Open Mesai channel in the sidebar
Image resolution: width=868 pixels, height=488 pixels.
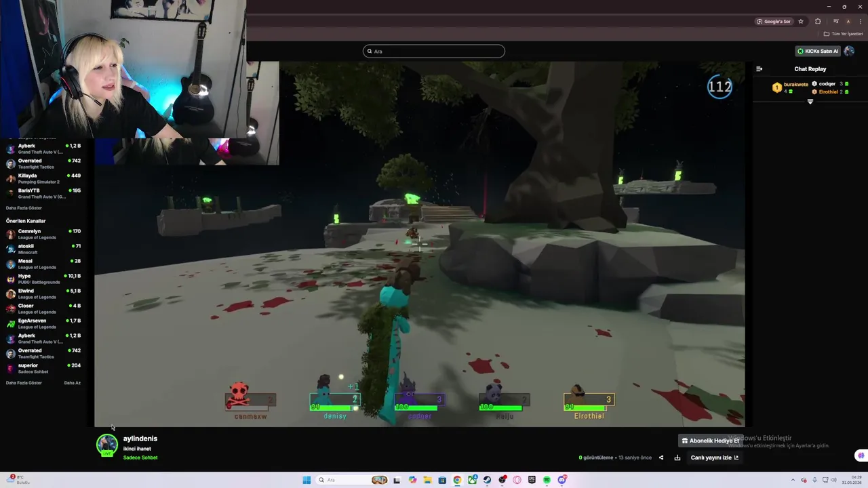pyautogui.click(x=43, y=264)
